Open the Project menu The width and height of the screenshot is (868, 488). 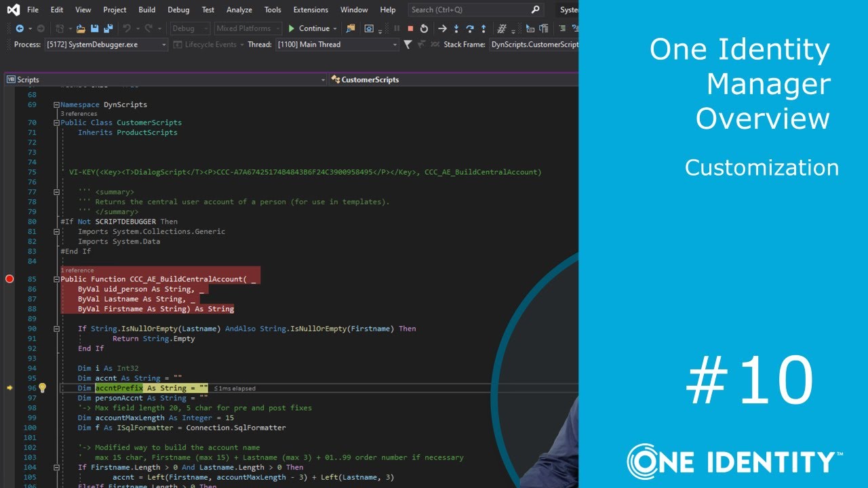115,9
